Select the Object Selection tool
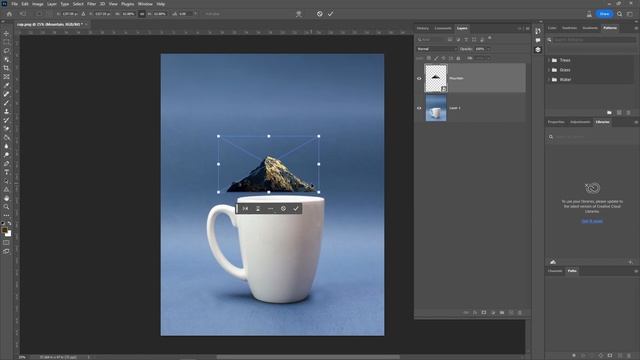640x360 pixels. pyautogui.click(x=6, y=59)
